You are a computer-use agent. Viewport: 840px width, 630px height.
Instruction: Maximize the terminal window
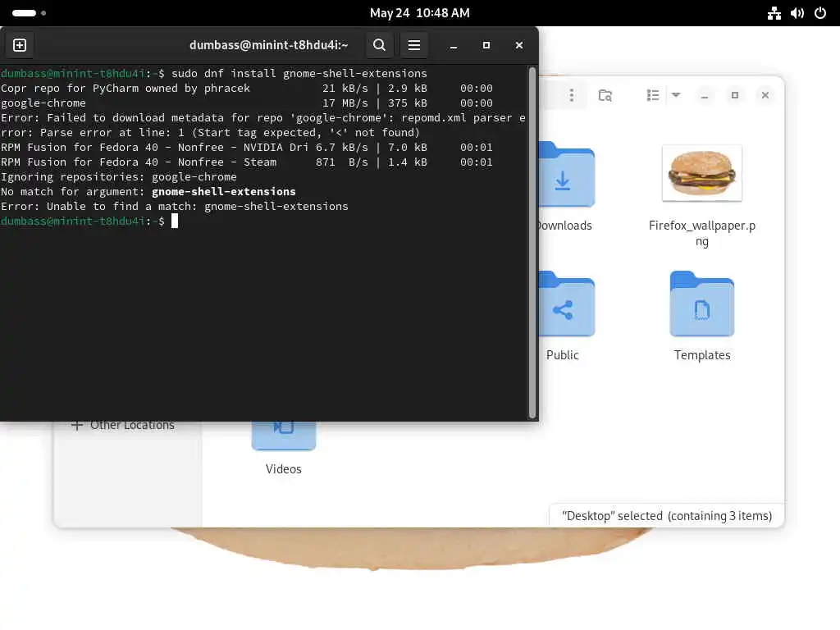tap(486, 46)
